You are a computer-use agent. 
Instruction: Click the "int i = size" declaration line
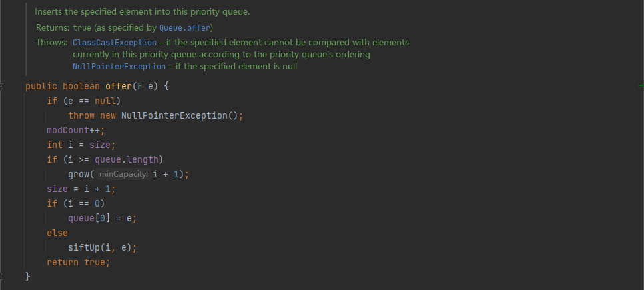click(x=81, y=145)
